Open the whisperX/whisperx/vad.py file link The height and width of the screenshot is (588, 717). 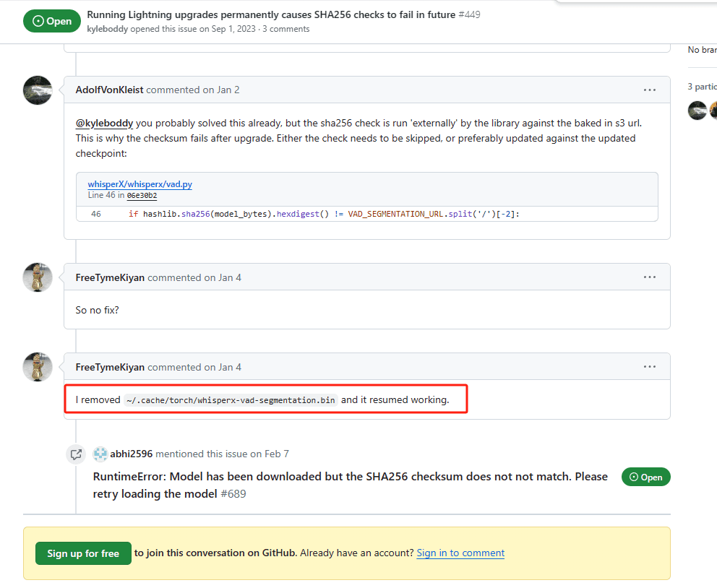point(139,184)
